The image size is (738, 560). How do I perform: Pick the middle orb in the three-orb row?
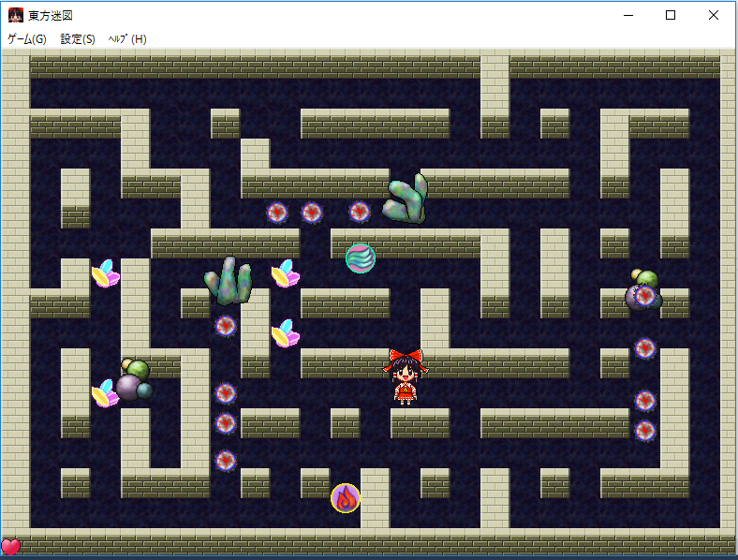[x=312, y=213]
